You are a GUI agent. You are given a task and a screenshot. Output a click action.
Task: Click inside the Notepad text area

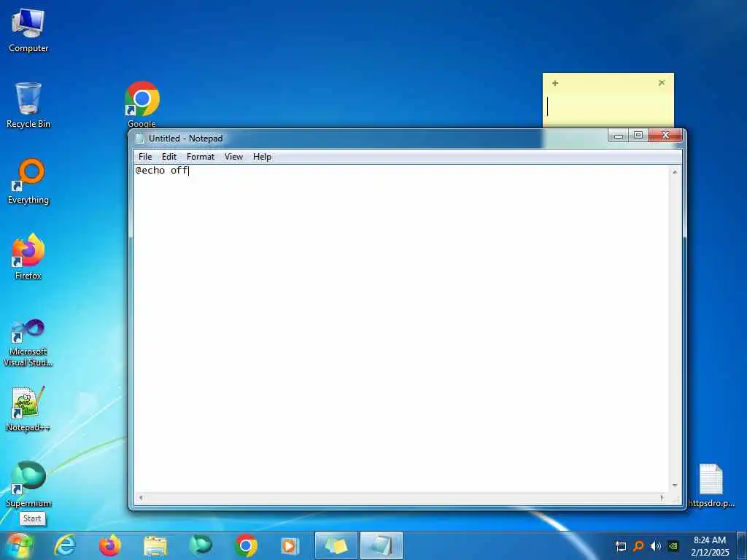(x=401, y=329)
